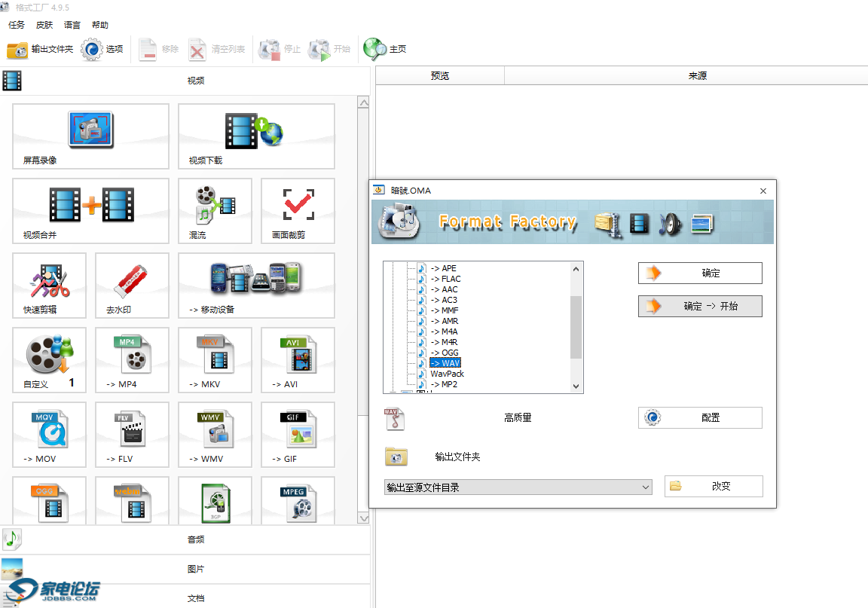This screenshot has height=608, width=868.
Task: Open the 皮肤 skin menu
Action: [x=44, y=25]
